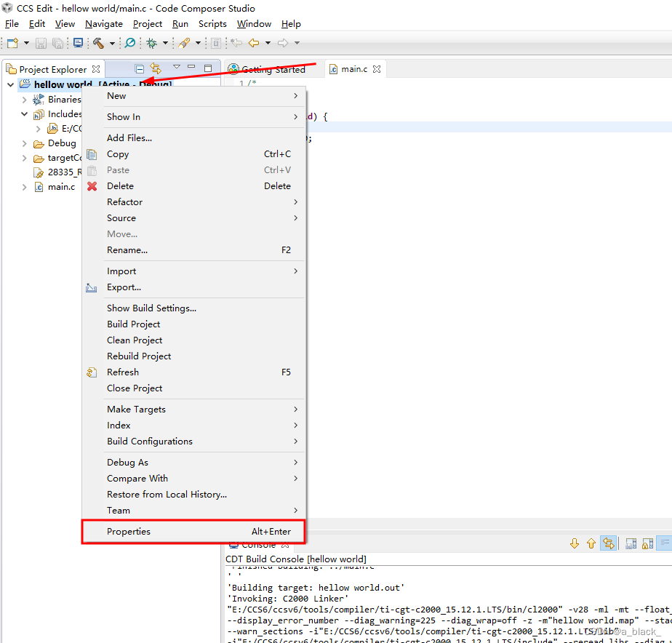Click the Back navigation arrow icon
The height and width of the screenshot is (643, 672).
pos(254,43)
